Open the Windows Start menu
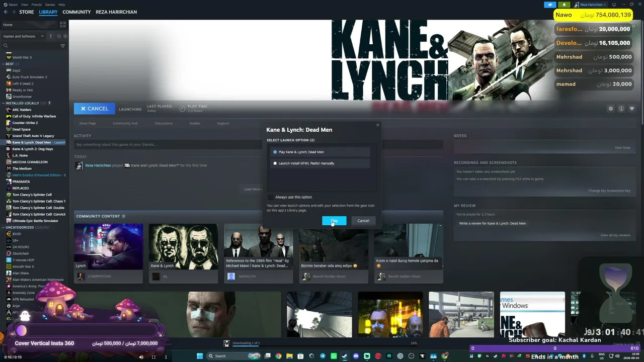The height and width of the screenshot is (362, 644). pyautogui.click(x=200, y=356)
